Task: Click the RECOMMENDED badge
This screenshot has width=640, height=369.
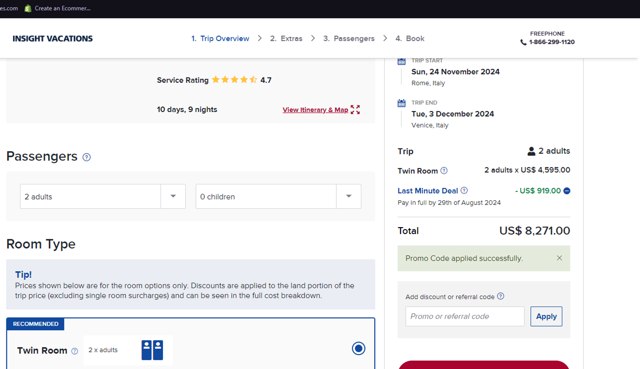Action: pos(36,324)
